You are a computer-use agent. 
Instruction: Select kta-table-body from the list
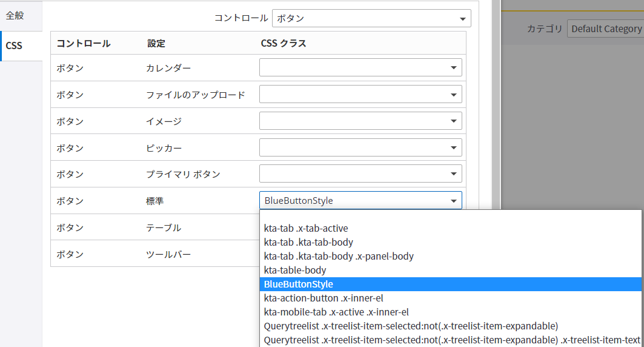click(x=295, y=270)
